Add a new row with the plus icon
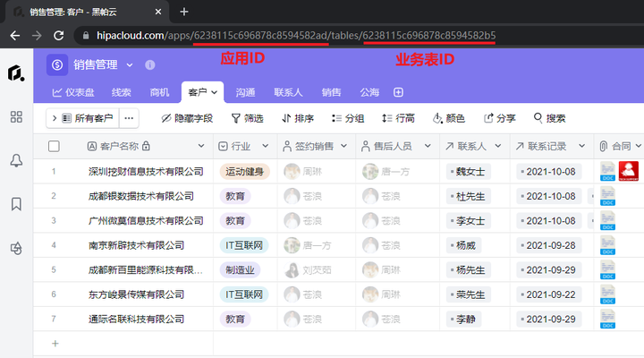 coord(55,344)
